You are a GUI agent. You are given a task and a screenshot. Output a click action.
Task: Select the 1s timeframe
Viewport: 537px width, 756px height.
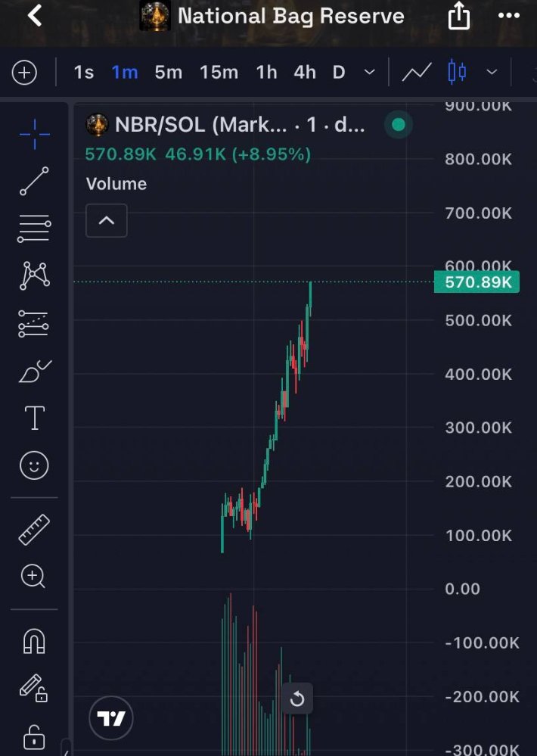pos(84,73)
